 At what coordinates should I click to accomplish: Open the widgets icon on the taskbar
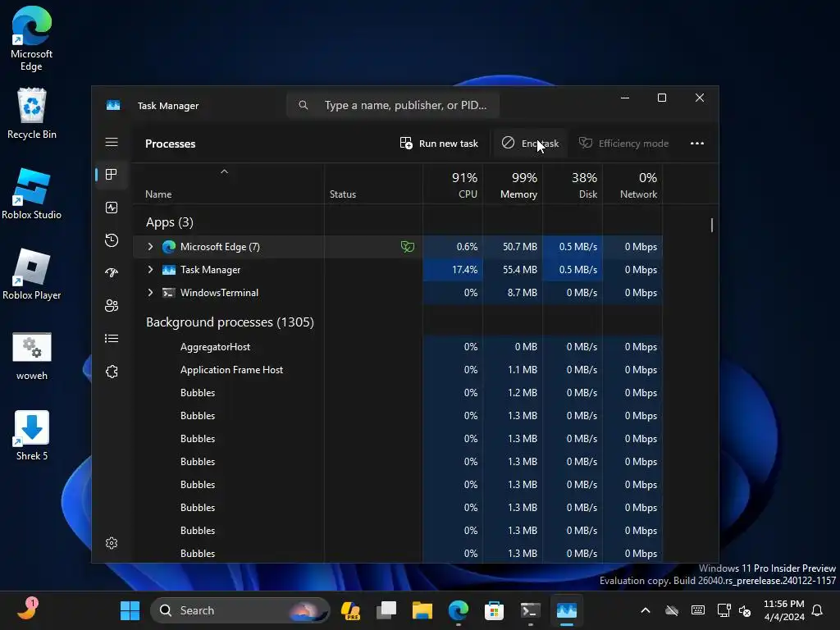pos(27,609)
